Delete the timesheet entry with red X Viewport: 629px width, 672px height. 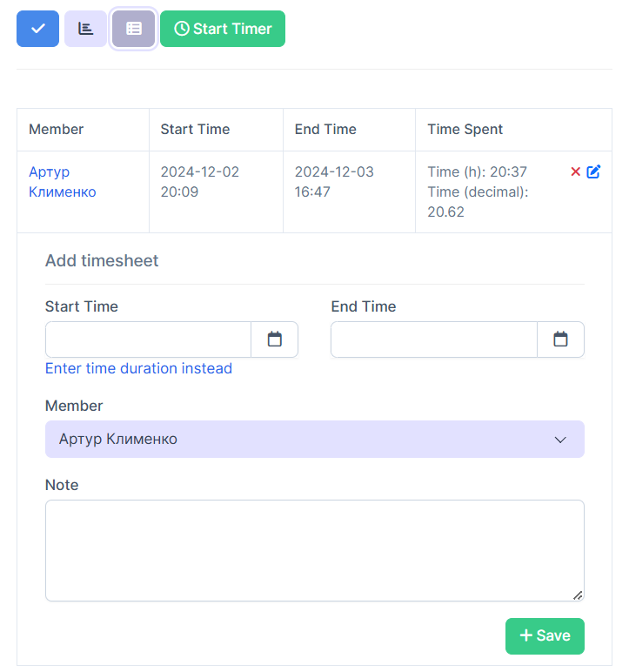(x=575, y=172)
